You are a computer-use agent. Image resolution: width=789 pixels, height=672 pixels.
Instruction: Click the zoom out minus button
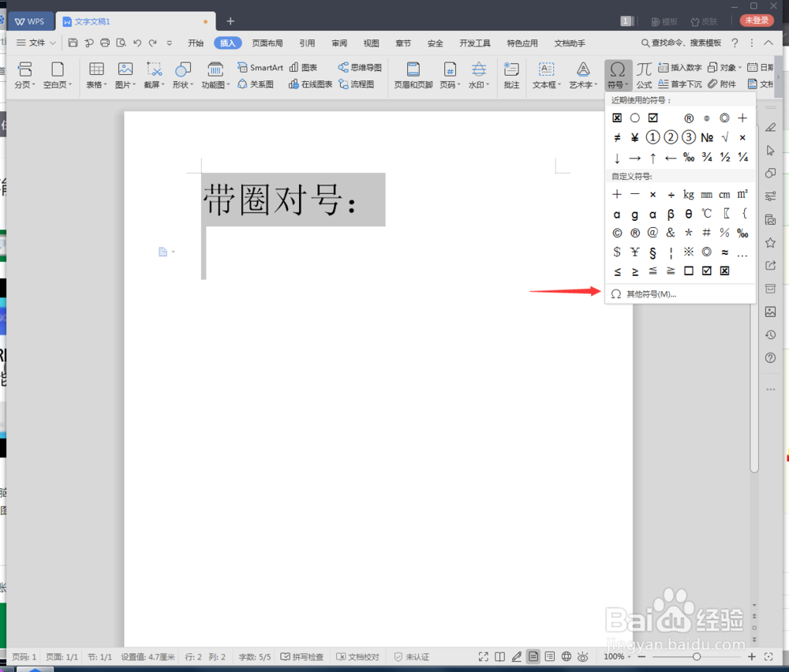641,656
